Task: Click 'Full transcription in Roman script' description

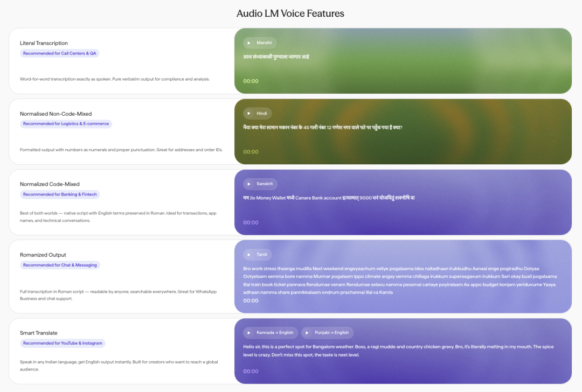Action: click(x=118, y=295)
